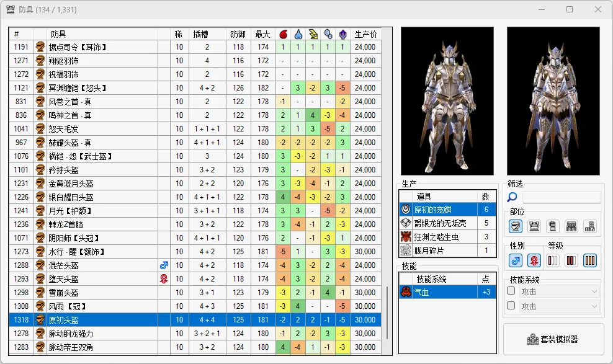Click into the 筛选 search field

(x=562, y=197)
